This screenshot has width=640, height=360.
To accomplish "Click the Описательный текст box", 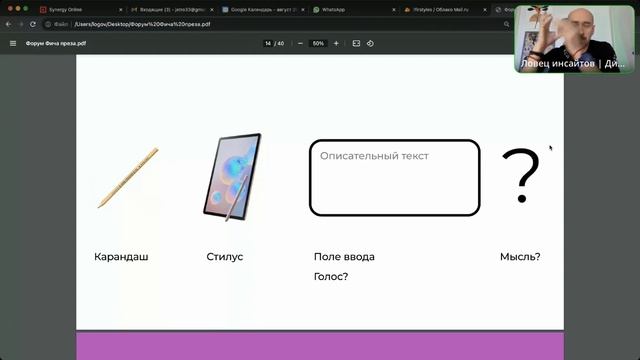I will pyautogui.click(x=394, y=178).
